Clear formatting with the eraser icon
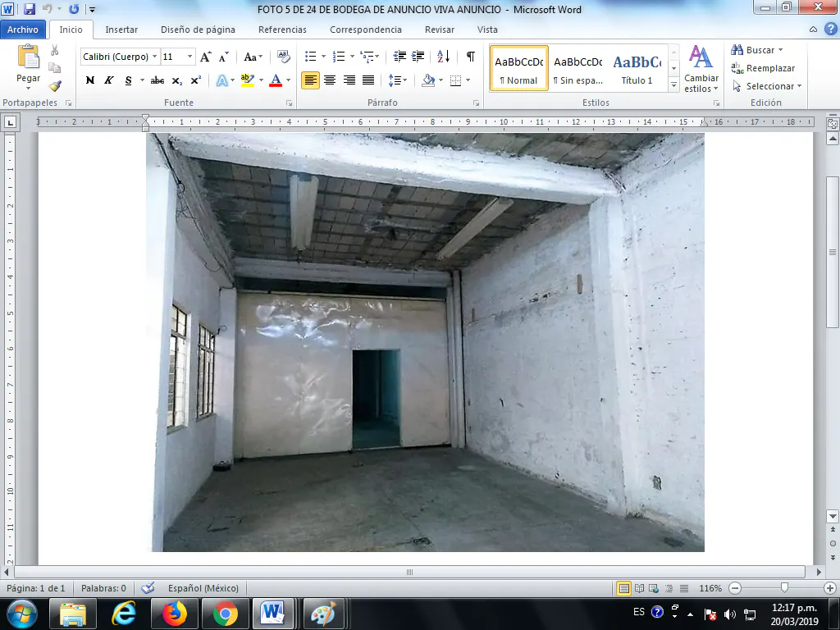Screen dimensions: 840x630 pos(283,57)
